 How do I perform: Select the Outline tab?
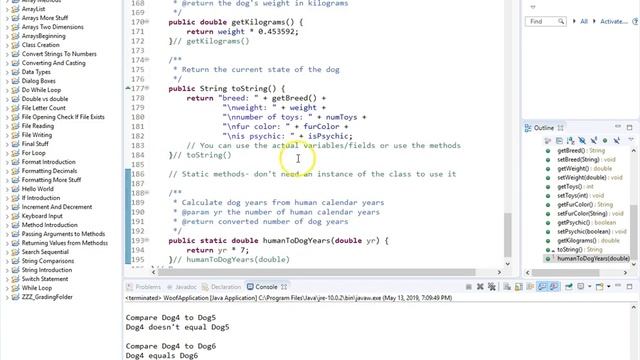click(540, 128)
